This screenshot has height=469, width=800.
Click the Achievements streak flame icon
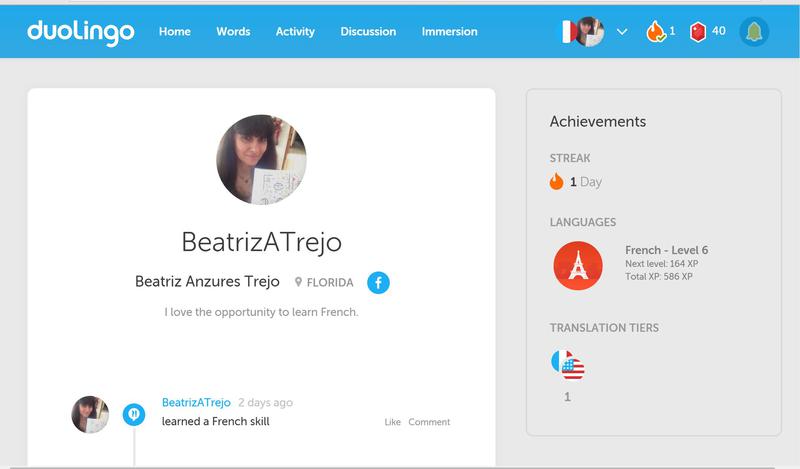click(556, 181)
